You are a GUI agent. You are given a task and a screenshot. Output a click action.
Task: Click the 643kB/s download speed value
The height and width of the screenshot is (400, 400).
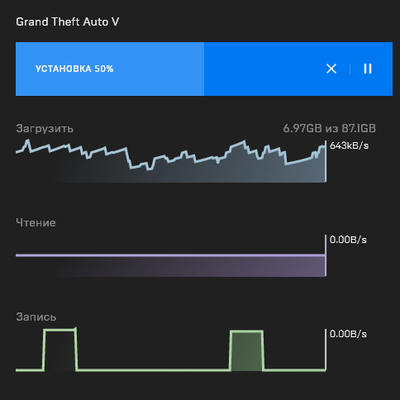tap(349, 146)
